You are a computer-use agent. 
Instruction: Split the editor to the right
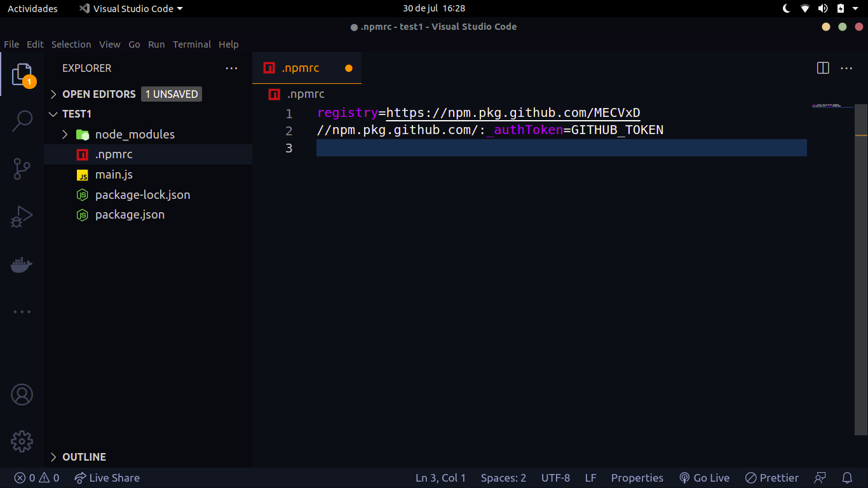(x=823, y=68)
